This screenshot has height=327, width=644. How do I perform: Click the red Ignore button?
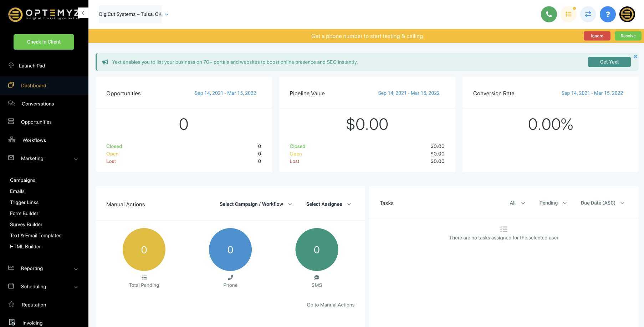coord(597,36)
